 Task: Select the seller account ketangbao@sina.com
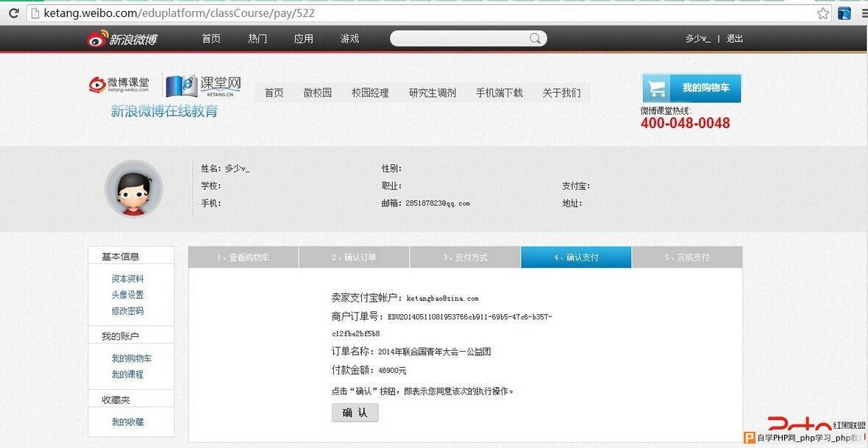tap(442, 299)
